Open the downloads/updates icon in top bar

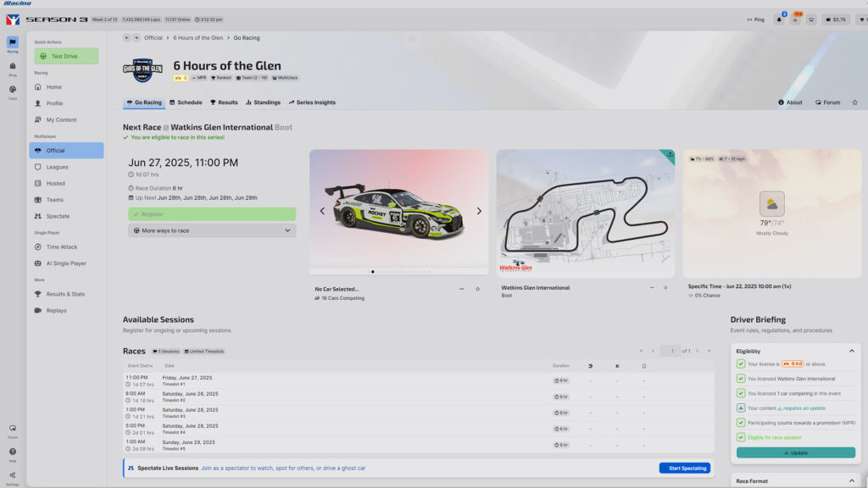coord(795,19)
